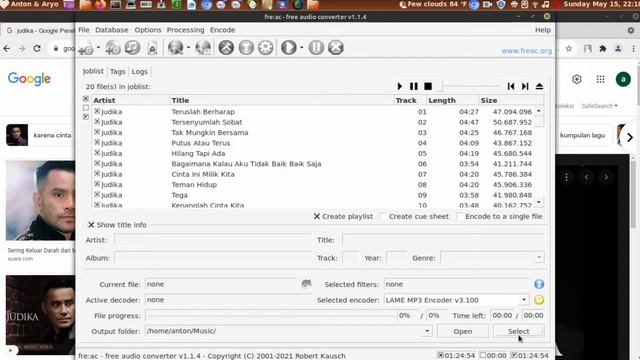The width and height of the screenshot is (640, 360).
Task: Expand Output folder dropdown arrow
Action: tap(427, 331)
